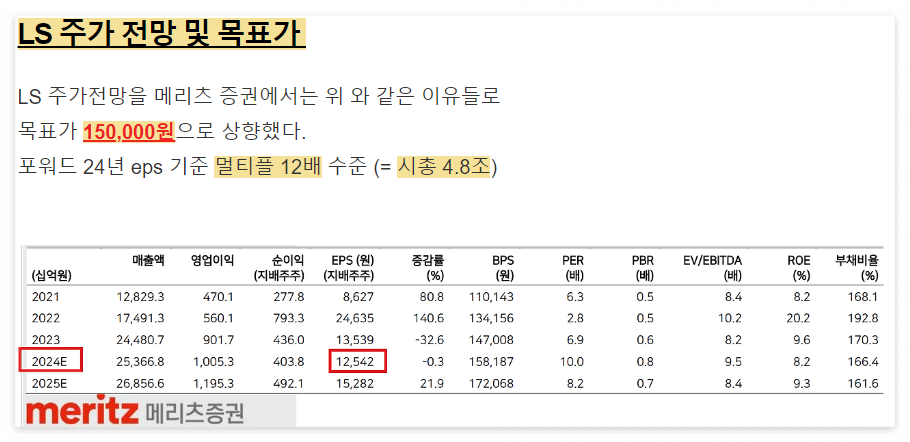Click the 2021 row label
Image resolution: width=910 pixels, height=442 pixels.
tap(46, 298)
